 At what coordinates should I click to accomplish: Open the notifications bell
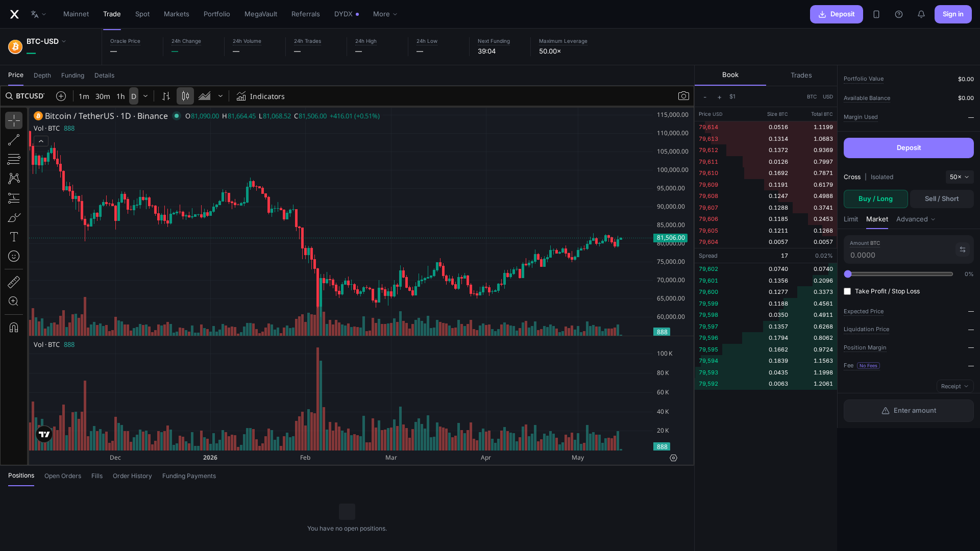pyautogui.click(x=921, y=14)
